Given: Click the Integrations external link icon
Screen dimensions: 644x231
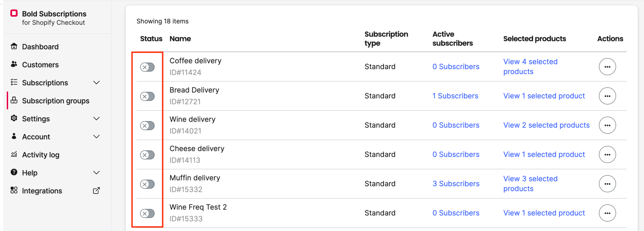Looking at the screenshot, I should coord(96,190).
